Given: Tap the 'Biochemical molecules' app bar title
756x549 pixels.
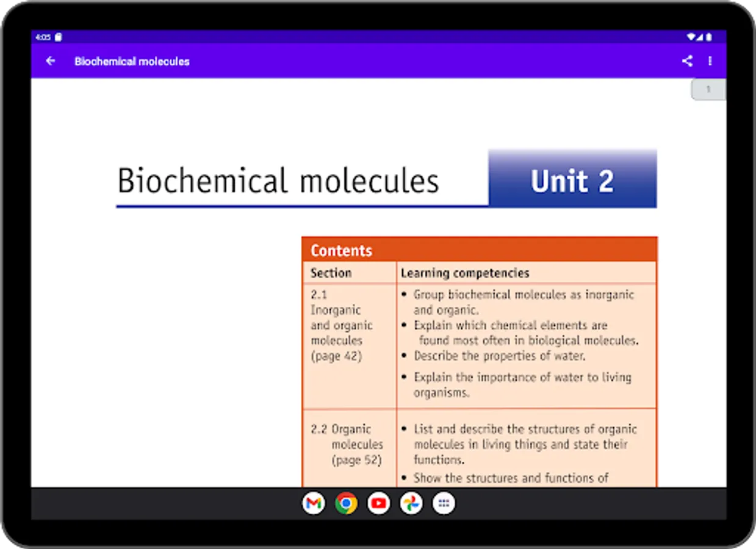Looking at the screenshot, I should coord(132,61).
